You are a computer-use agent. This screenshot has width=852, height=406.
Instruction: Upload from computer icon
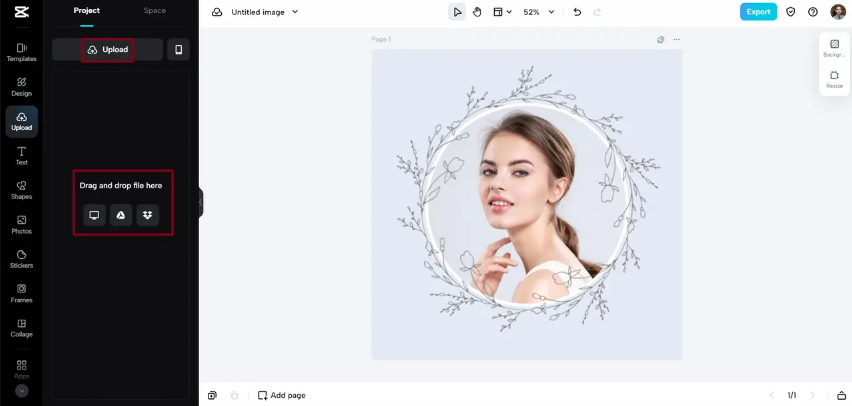94,215
